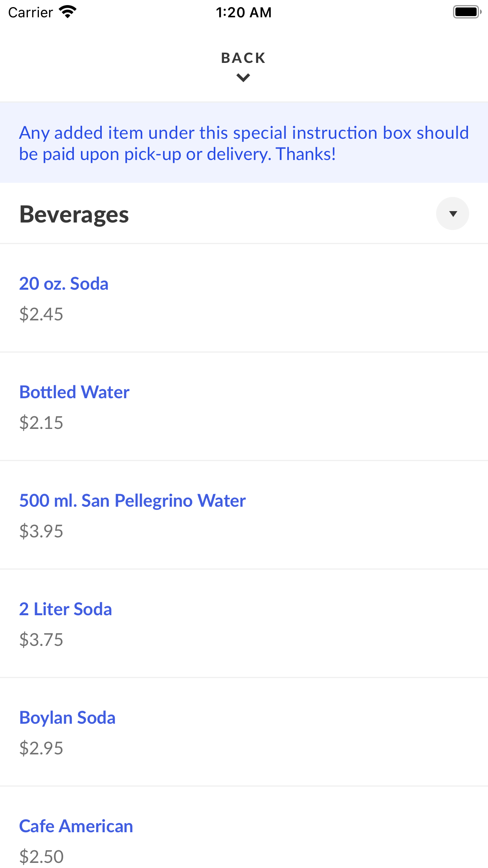Viewport: 488px width, 868px height.
Task: Tap the $3.75 price label
Action: click(x=41, y=640)
